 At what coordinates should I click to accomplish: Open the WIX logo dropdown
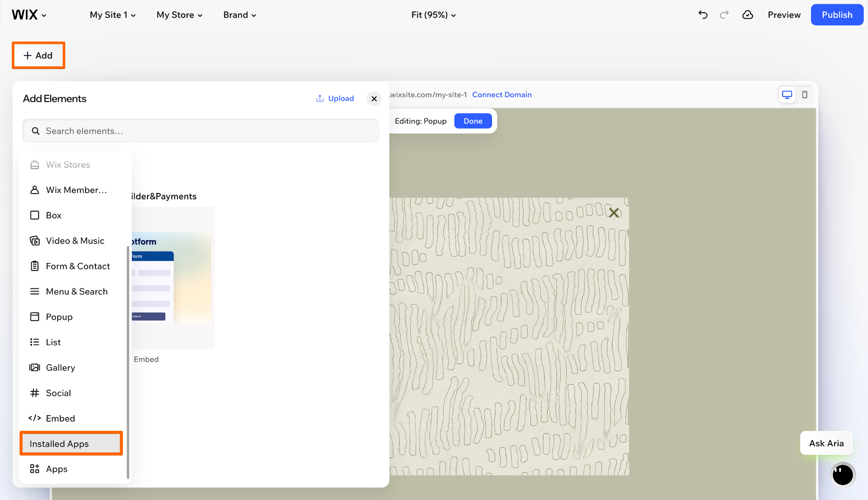(29, 15)
